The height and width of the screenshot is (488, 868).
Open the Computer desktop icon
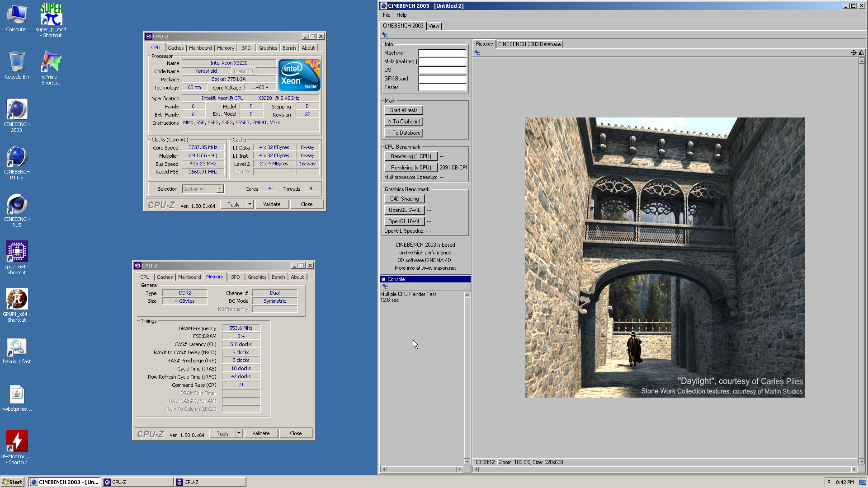click(17, 18)
